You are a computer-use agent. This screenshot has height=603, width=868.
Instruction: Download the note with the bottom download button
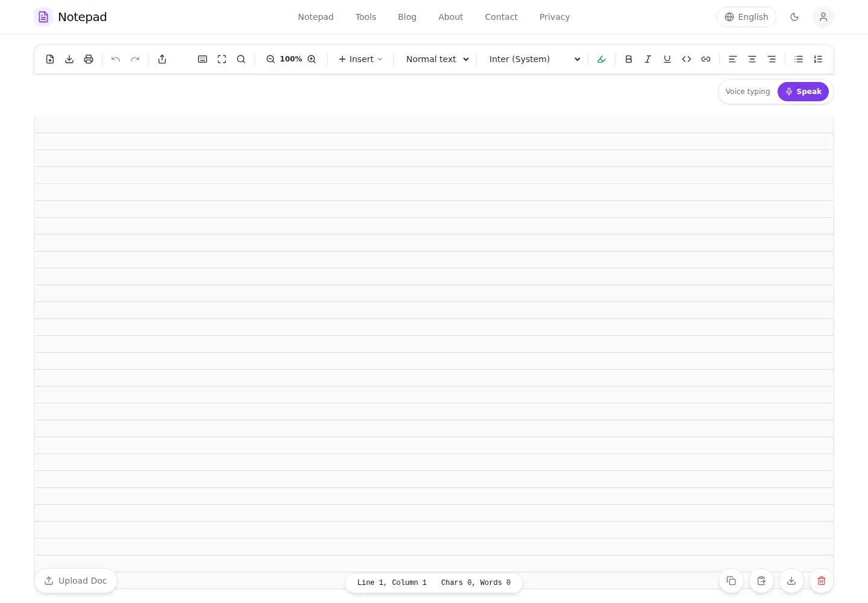791,581
